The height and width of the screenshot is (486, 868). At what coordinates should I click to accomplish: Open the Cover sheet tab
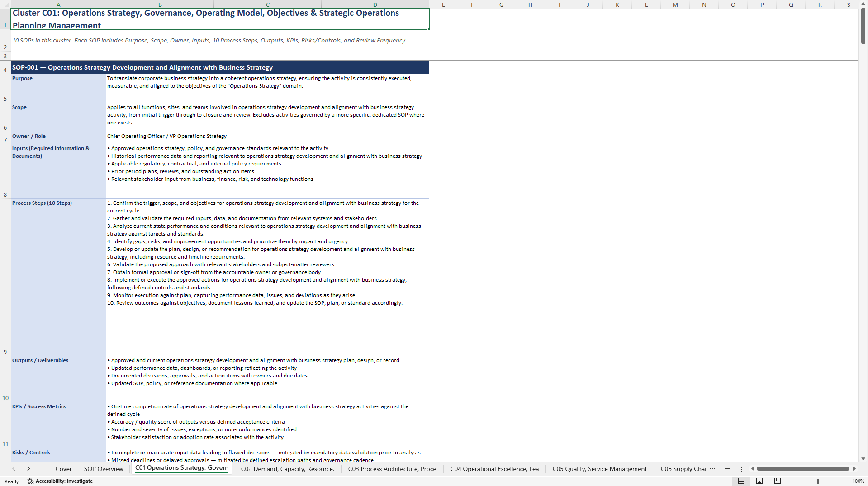coord(64,469)
